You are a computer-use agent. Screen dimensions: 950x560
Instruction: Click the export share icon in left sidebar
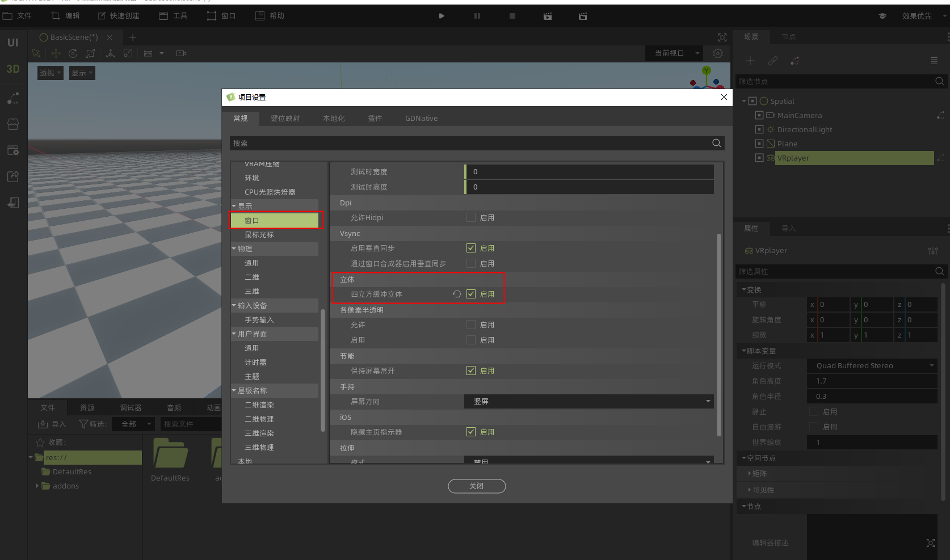(x=13, y=176)
